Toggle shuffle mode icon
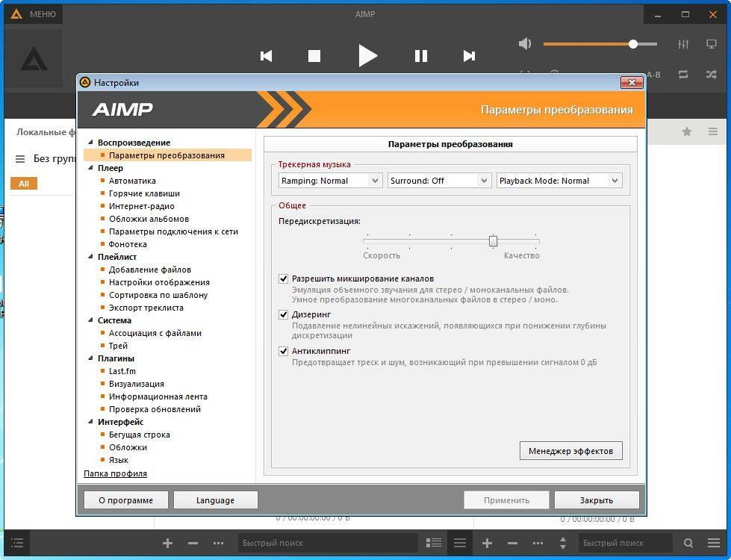Screen dimensions: 731x560 pos(712,74)
